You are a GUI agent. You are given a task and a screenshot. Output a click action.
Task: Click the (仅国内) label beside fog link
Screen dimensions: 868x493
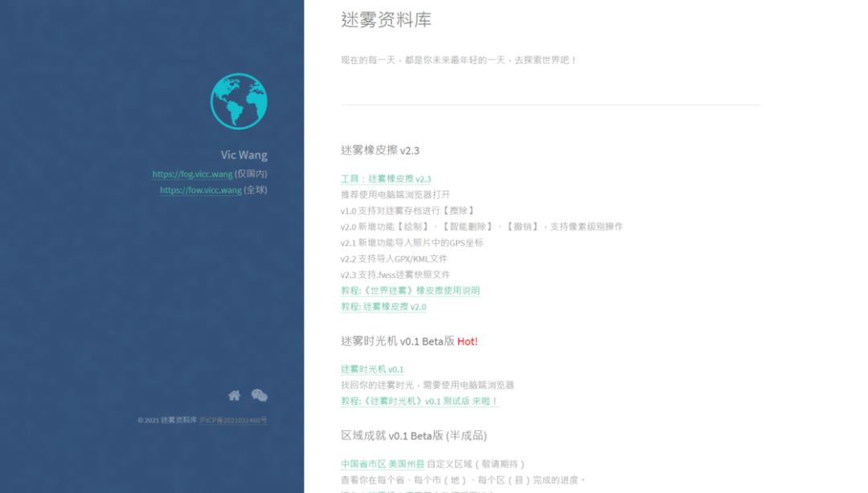pyautogui.click(x=251, y=173)
